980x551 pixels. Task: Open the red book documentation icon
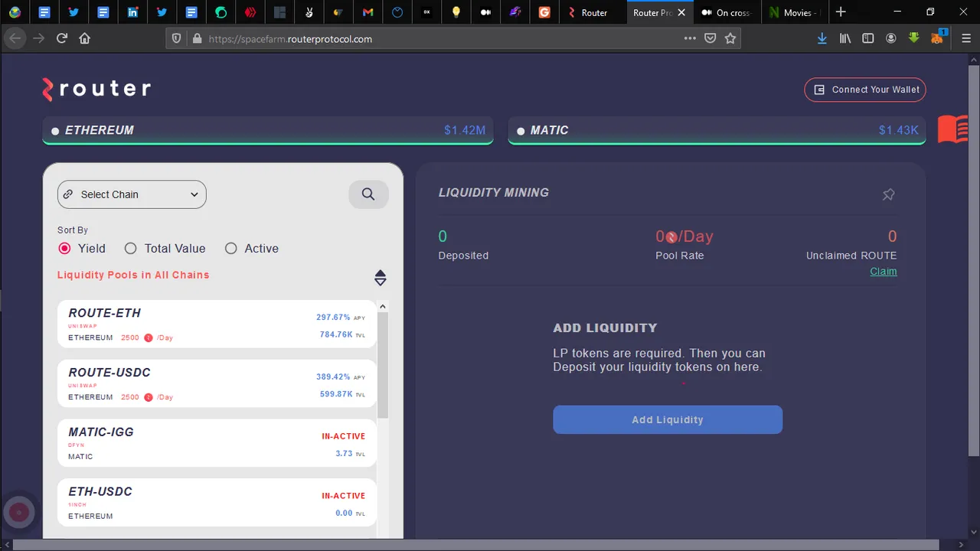(952, 129)
